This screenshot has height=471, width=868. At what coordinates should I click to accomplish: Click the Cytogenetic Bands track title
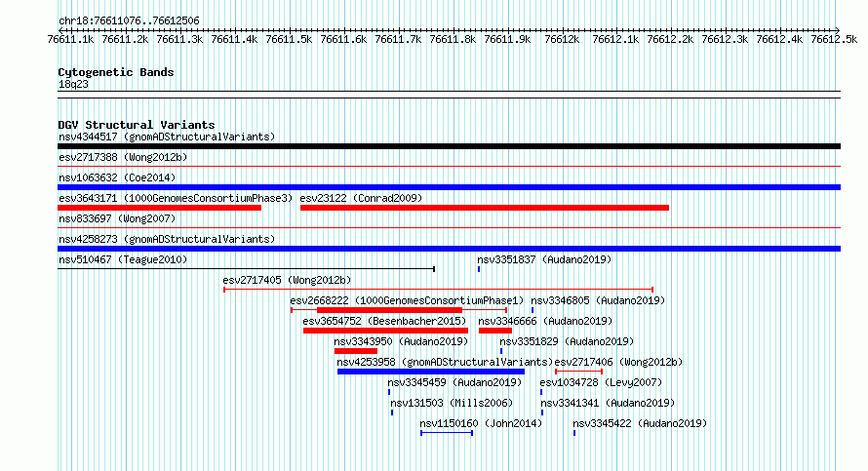click(x=116, y=72)
